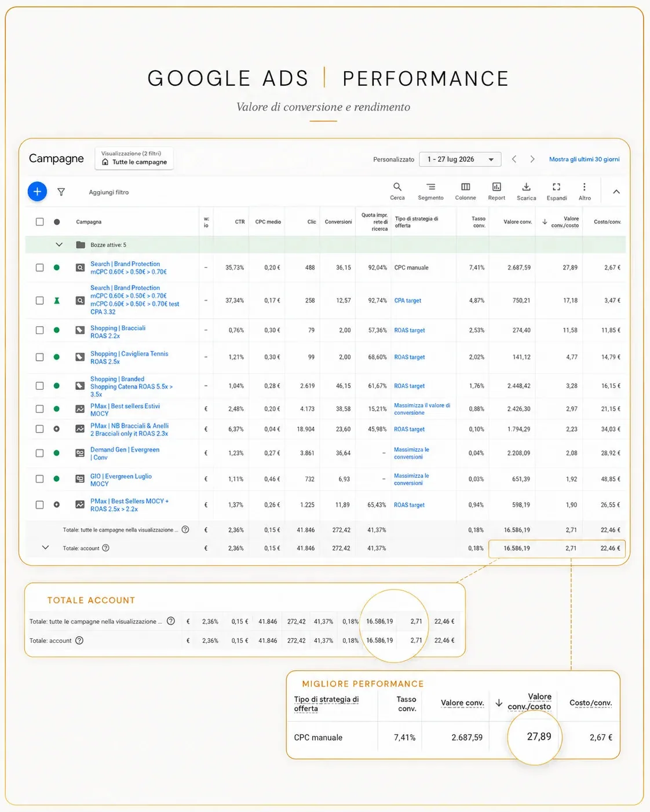The width and height of the screenshot is (650, 812).
Task: Click Shopping campaign type icon for Cavigliera Tennis
Action: [80, 357]
